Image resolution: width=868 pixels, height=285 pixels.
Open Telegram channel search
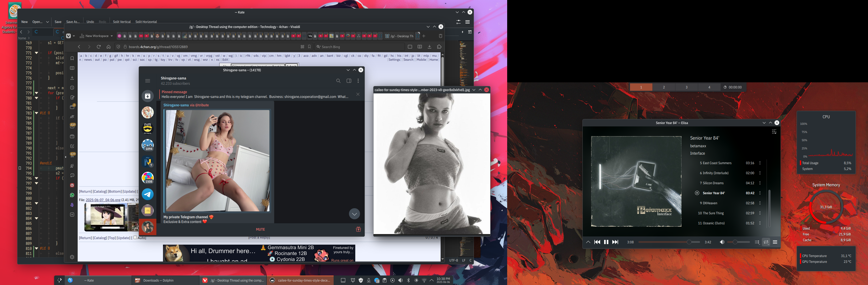click(338, 81)
